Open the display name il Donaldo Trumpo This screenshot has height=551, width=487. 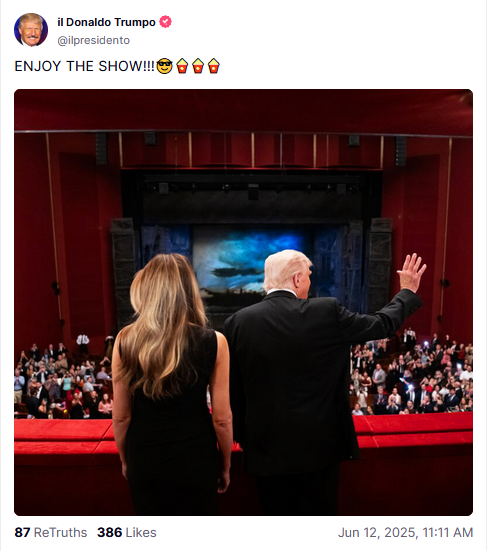[x=106, y=22]
